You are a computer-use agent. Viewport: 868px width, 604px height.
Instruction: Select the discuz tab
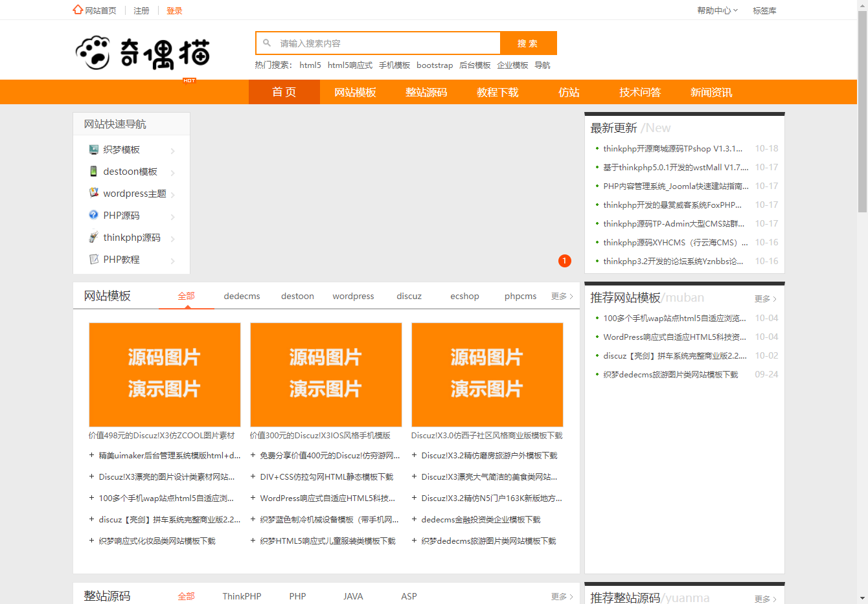409,296
